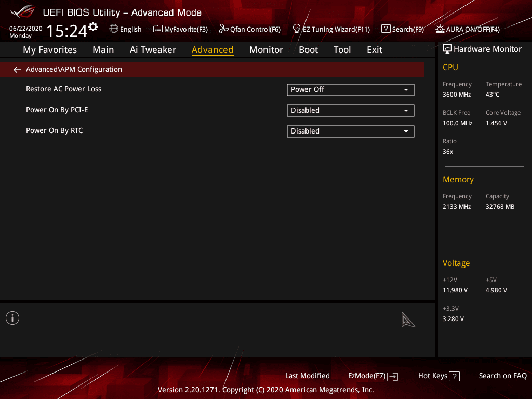Click the Hot Keys question icon
Screen dimensions: 532x399
click(x=454, y=376)
